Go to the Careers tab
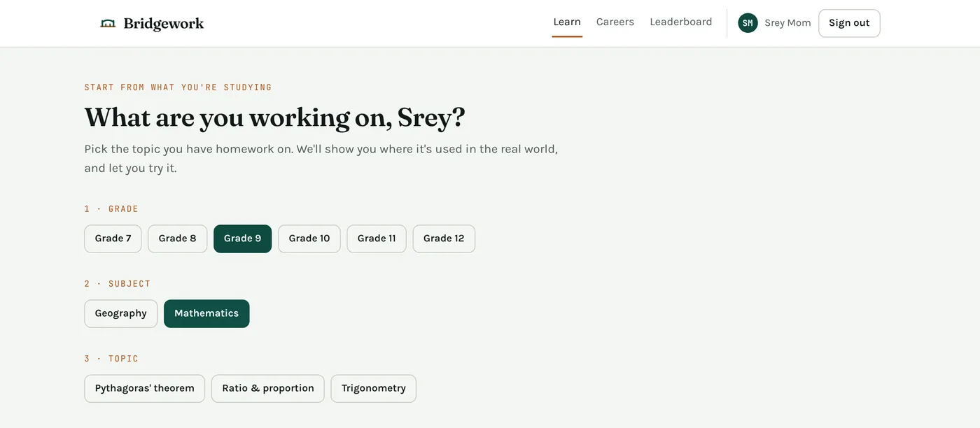Image resolution: width=980 pixels, height=428 pixels. pos(615,22)
